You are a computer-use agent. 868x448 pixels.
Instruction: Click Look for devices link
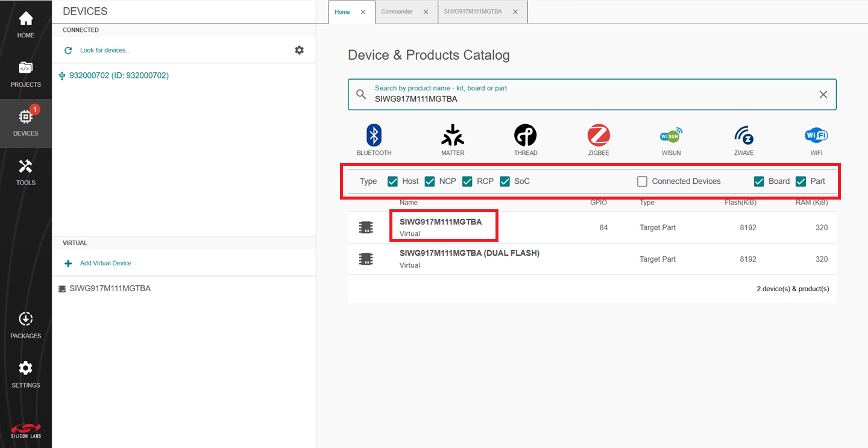[x=105, y=51]
